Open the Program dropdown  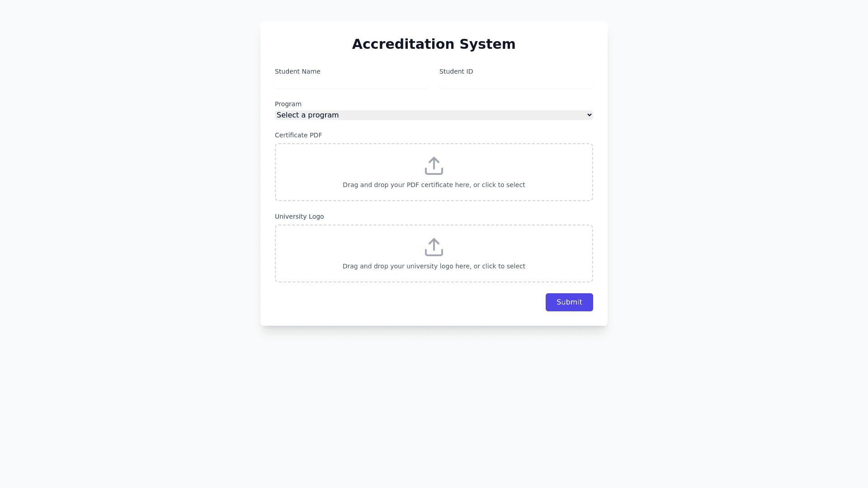pos(434,115)
